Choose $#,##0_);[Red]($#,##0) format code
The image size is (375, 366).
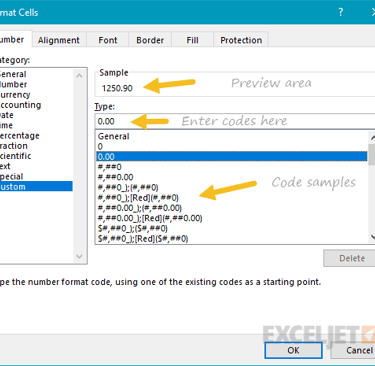[232, 239]
